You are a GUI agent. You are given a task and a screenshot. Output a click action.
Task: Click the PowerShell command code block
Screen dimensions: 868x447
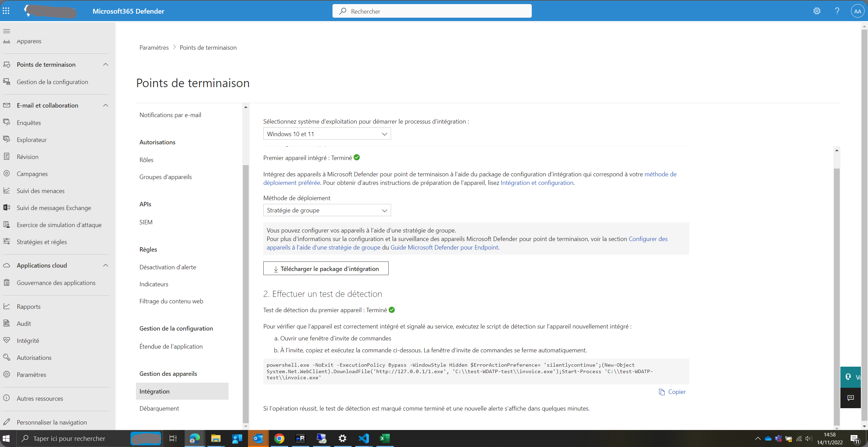point(476,371)
